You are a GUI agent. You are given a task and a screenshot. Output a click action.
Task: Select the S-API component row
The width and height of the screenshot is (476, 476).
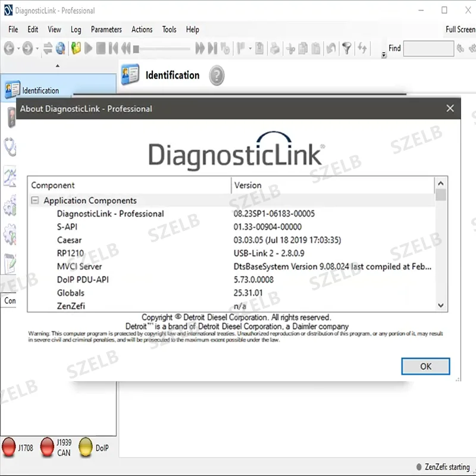232,227
